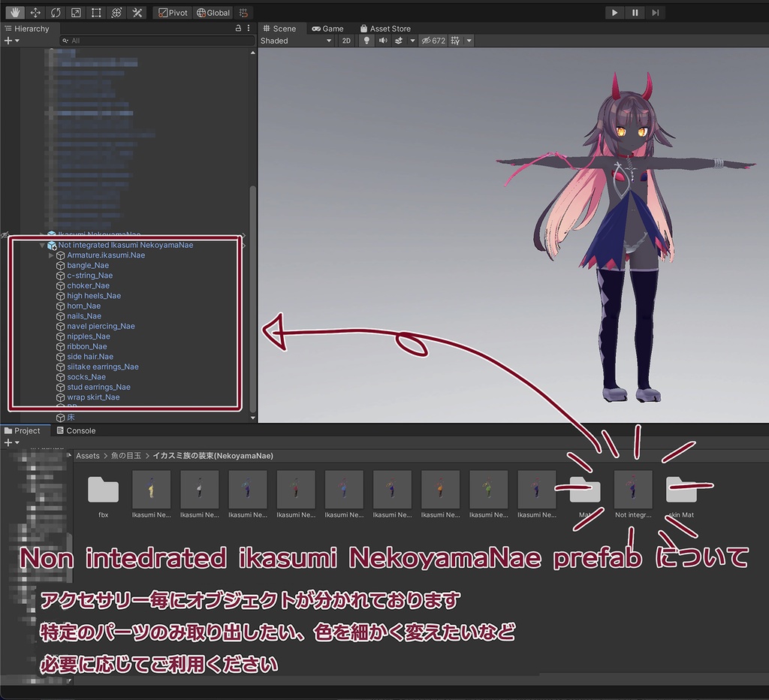
Task: Open the Shaded draw mode dropdown
Action: 296,41
